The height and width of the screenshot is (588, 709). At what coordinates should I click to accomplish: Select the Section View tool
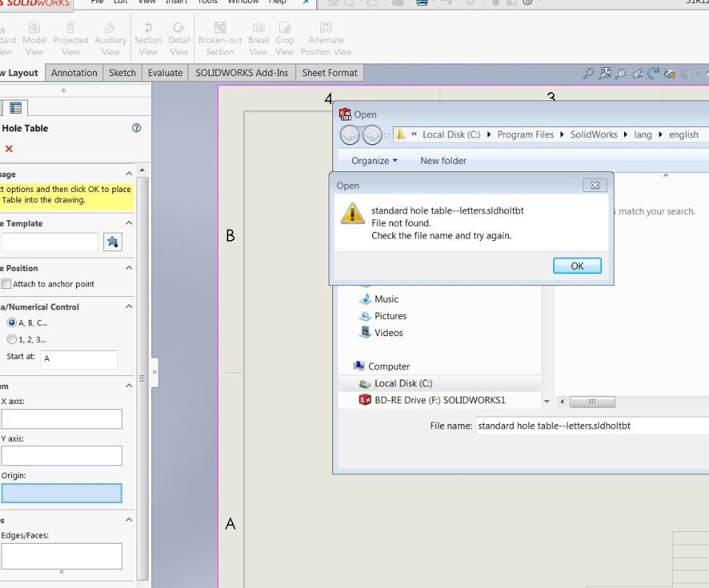click(148, 39)
